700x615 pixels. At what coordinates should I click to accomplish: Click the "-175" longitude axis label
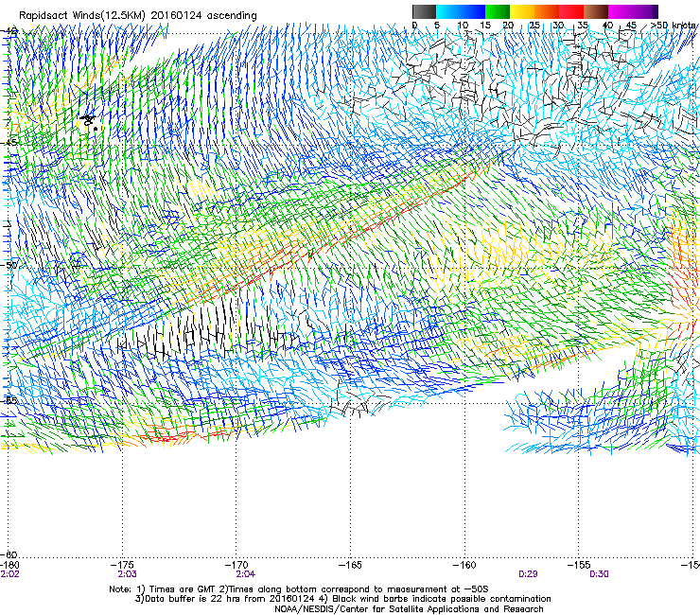122,565
